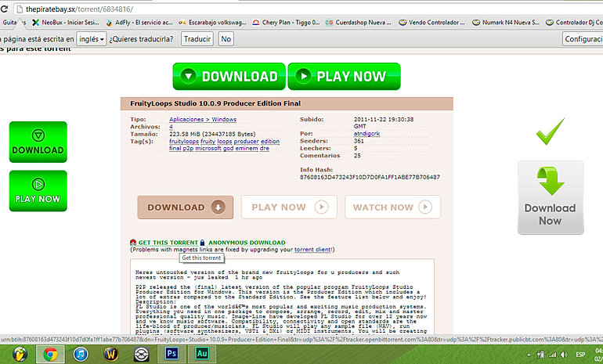Click the ANONYMOUS DOWNLOAD link
This screenshot has height=364, width=603.
[x=247, y=243]
